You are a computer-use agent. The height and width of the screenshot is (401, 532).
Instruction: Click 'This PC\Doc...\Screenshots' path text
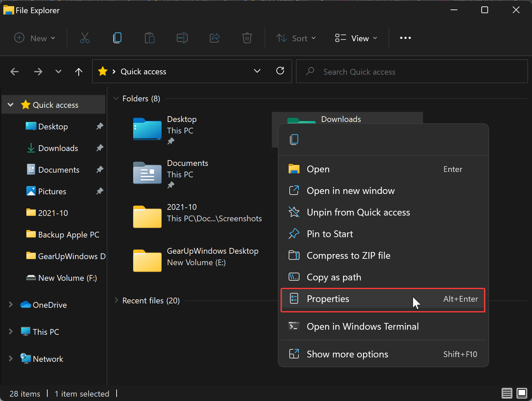point(214,218)
